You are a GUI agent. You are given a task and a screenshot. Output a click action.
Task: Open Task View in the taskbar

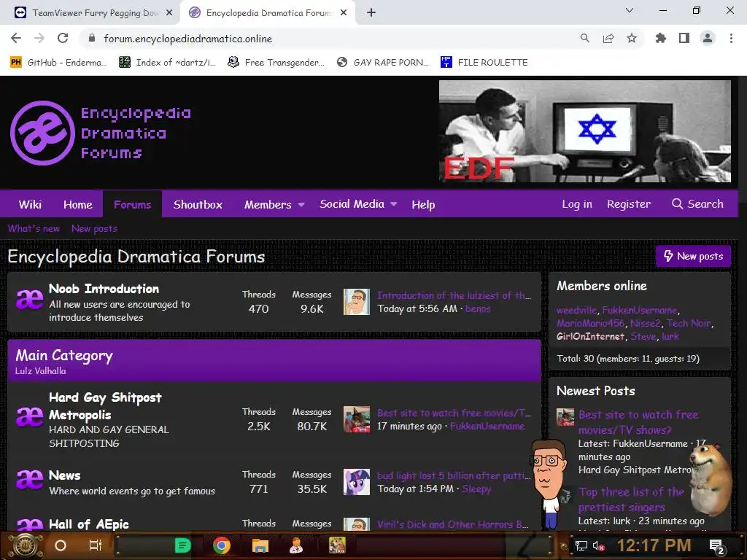[x=96, y=545]
